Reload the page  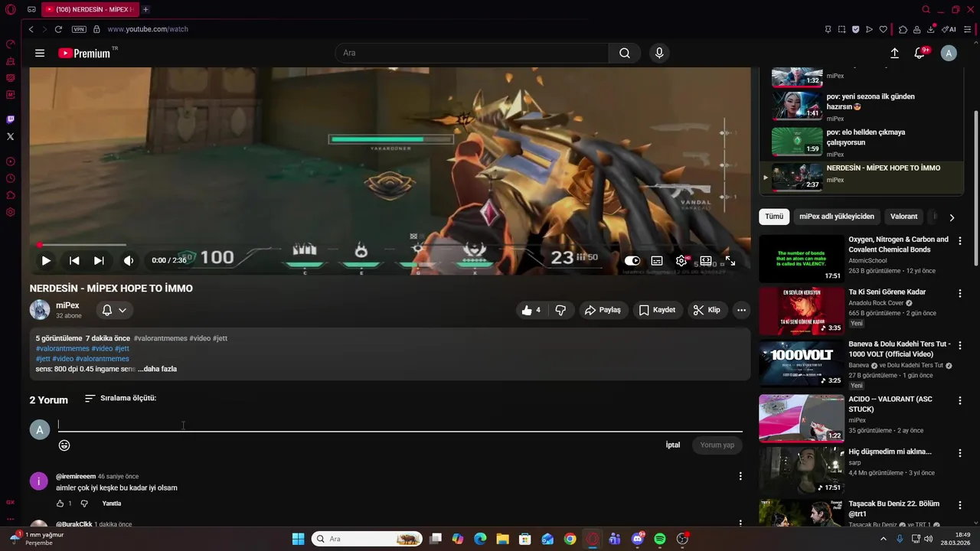58,29
